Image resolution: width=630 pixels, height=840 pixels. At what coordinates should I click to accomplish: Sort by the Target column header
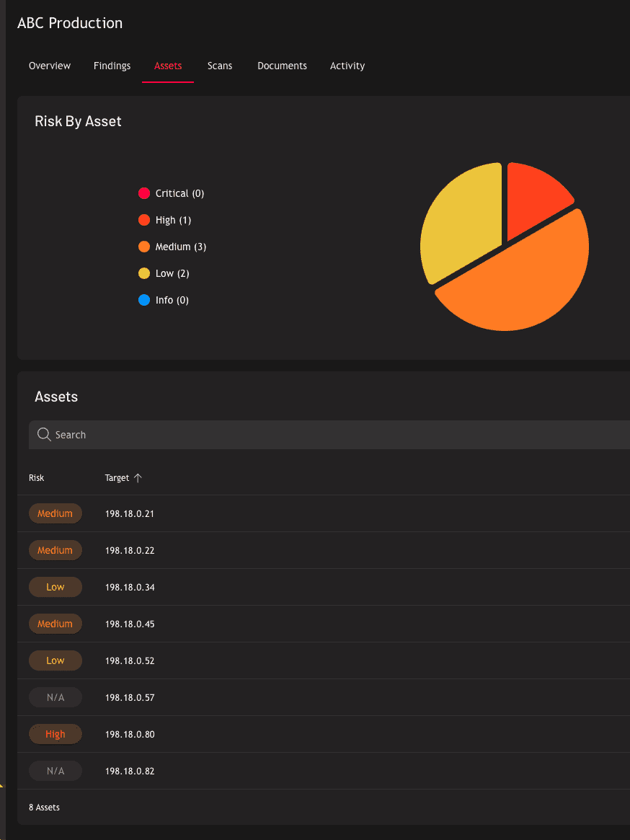pyautogui.click(x=117, y=478)
